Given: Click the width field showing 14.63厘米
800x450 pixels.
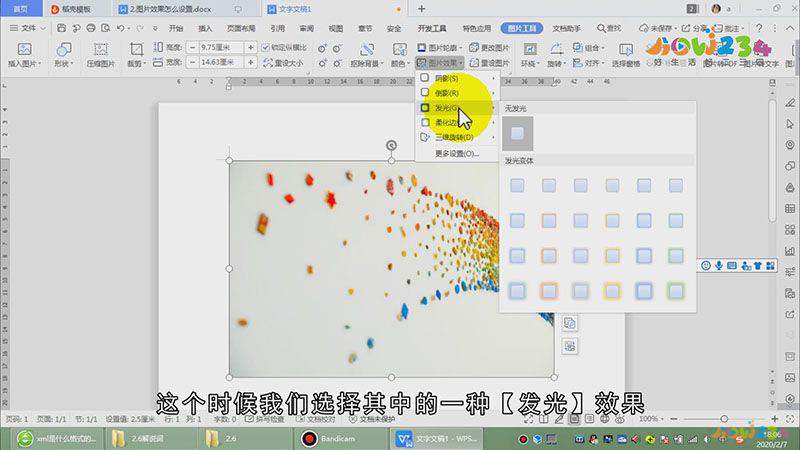Looking at the screenshot, I should click(221, 62).
